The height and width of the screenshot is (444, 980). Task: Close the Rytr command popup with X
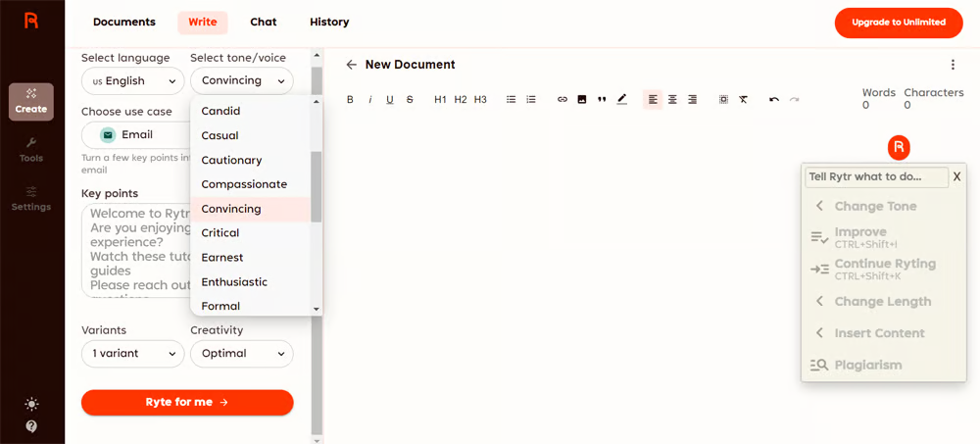[x=956, y=177]
